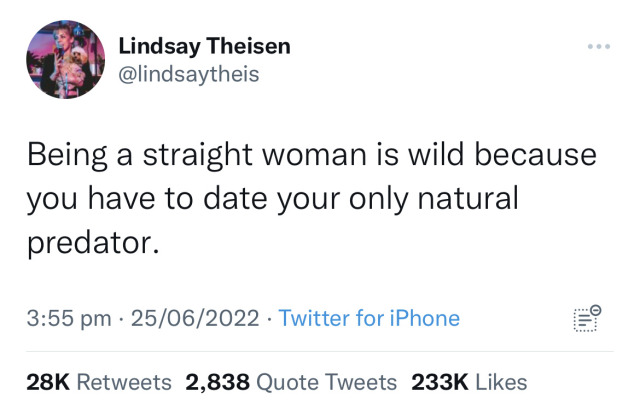Open the Quote Tweets label

(326, 382)
